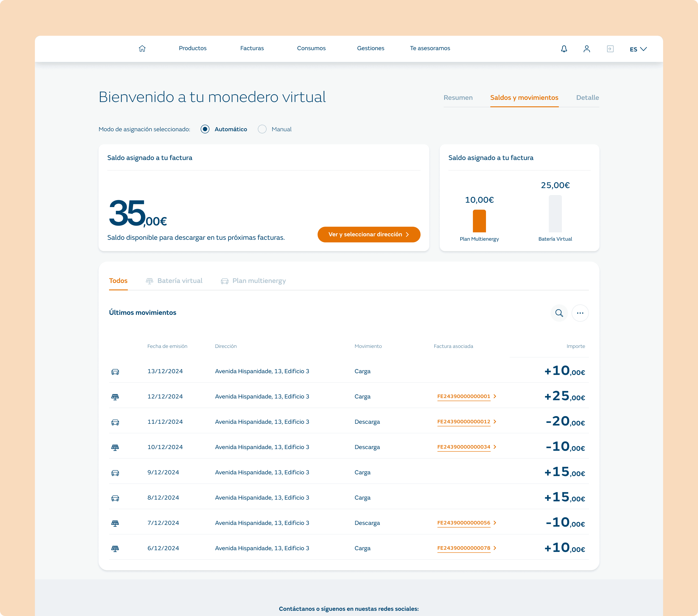Click orange Plan Multienergy bar
This screenshot has width=698, height=616.
(479, 221)
